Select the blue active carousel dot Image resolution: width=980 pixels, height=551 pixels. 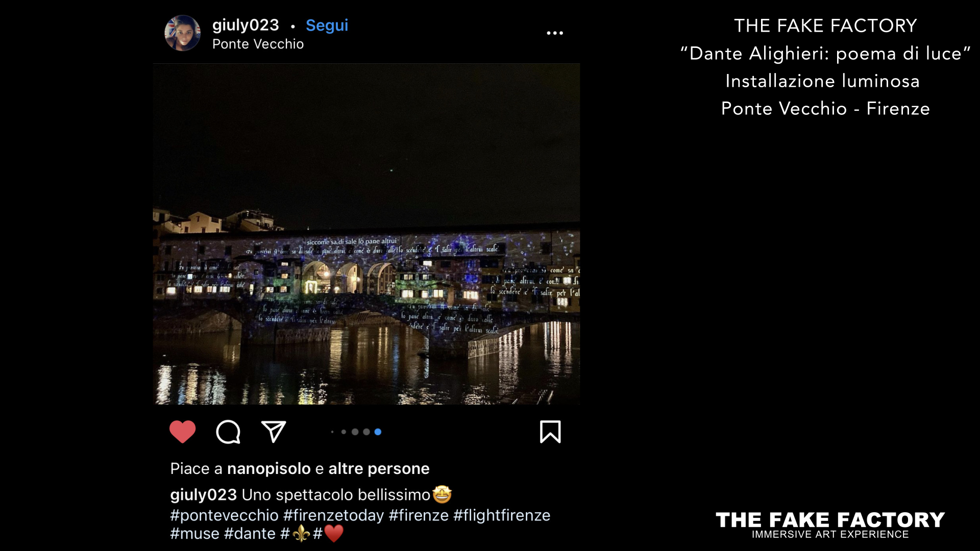pos(378,432)
